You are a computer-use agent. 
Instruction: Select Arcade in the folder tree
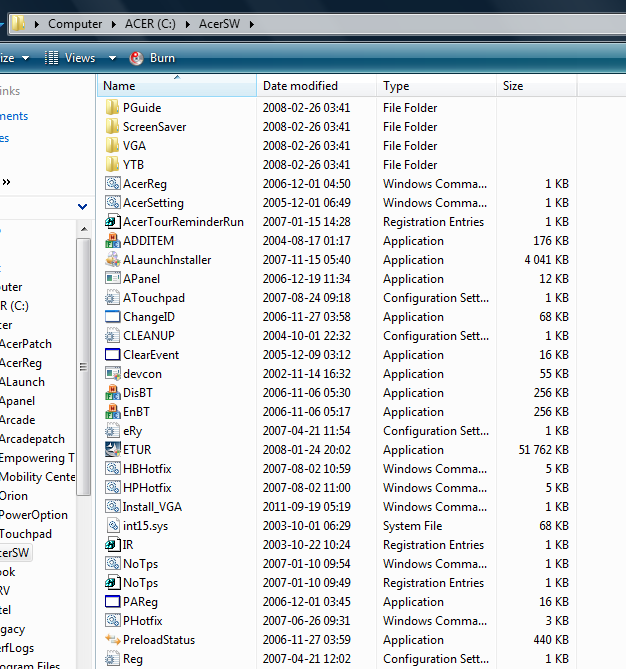(17, 420)
